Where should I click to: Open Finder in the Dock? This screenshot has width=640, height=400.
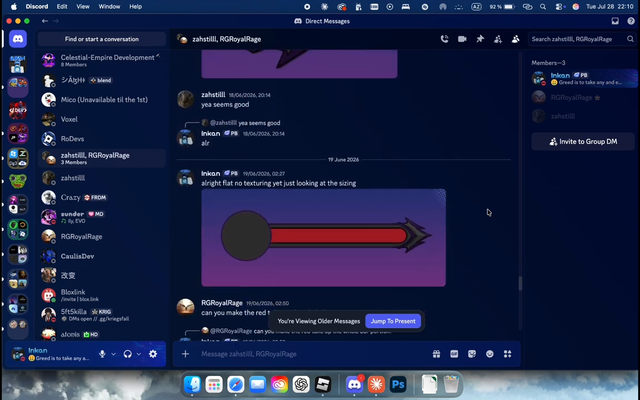tap(192, 384)
